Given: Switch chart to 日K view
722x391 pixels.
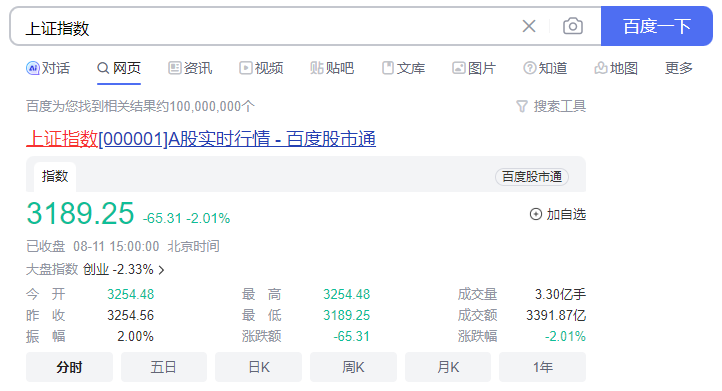Looking at the screenshot, I should (x=258, y=367).
